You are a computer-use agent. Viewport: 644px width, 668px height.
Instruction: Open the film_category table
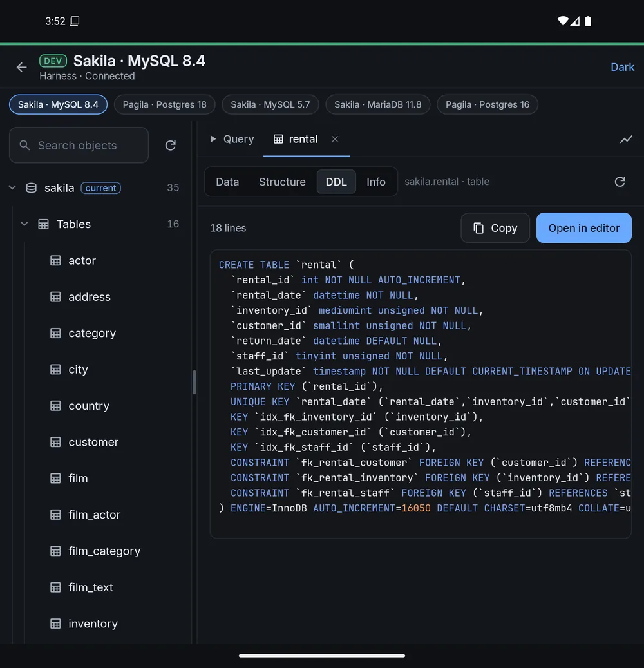coord(104,551)
